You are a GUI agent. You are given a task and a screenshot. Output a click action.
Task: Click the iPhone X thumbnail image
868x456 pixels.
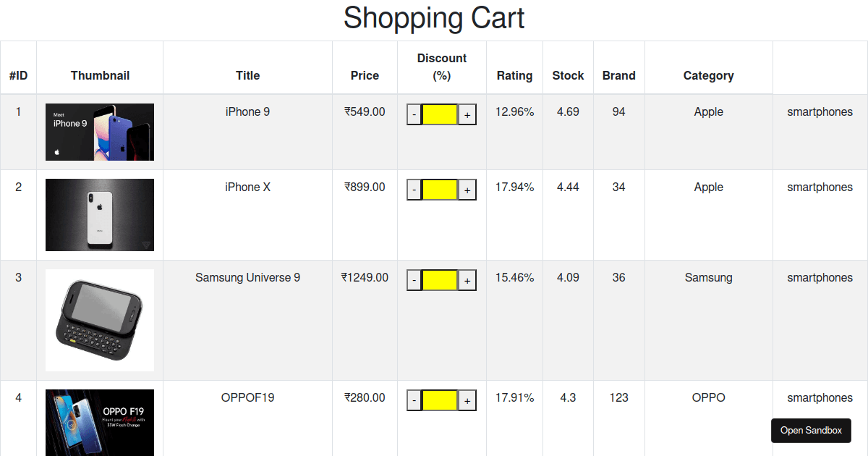click(x=99, y=214)
